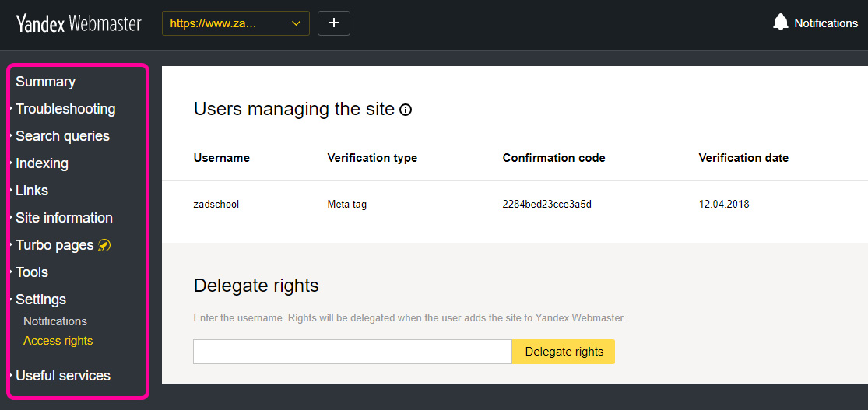Open the Summary page
Viewport: 868px width, 410px height.
[45, 82]
